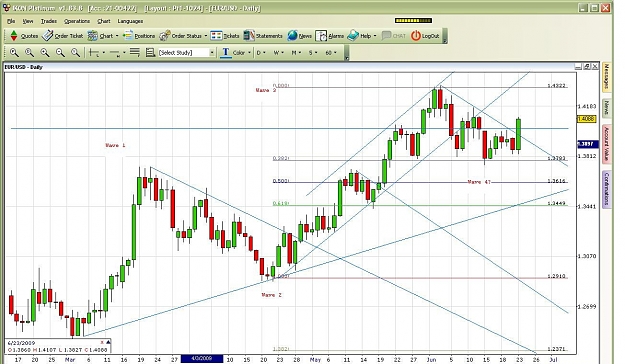This screenshot has width=625, height=364.
Task: Open the View menu
Action: coord(28,21)
